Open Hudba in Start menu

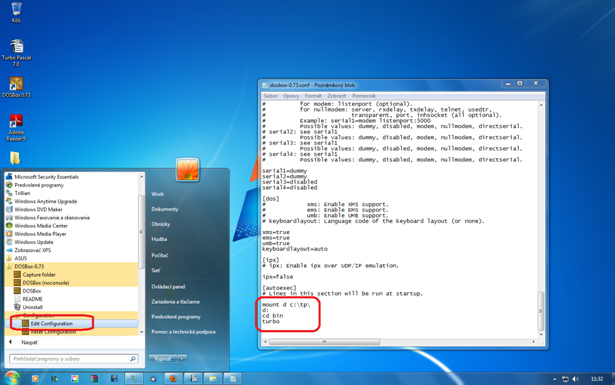pyautogui.click(x=159, y=239)
